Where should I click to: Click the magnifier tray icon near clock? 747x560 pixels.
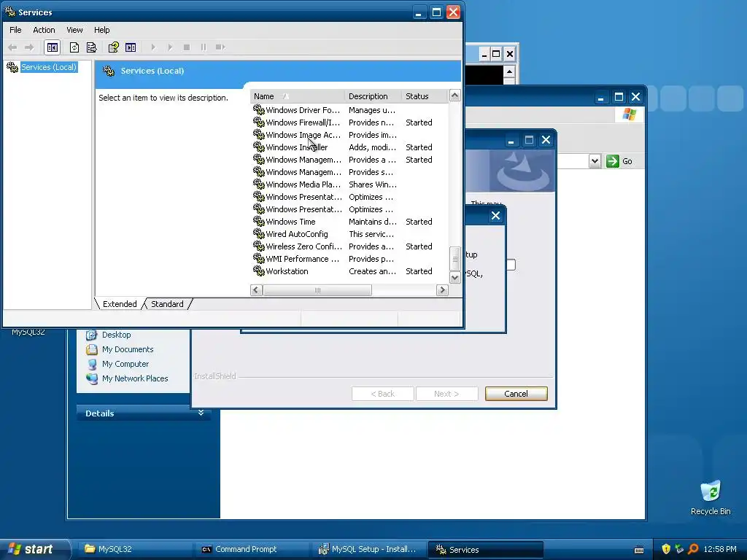click(x=693, y=549)
